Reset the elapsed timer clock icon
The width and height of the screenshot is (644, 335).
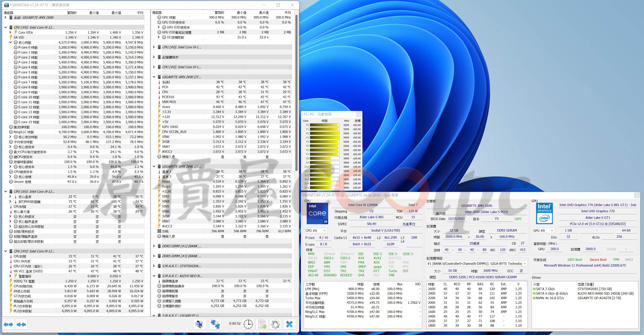[248, 324]
